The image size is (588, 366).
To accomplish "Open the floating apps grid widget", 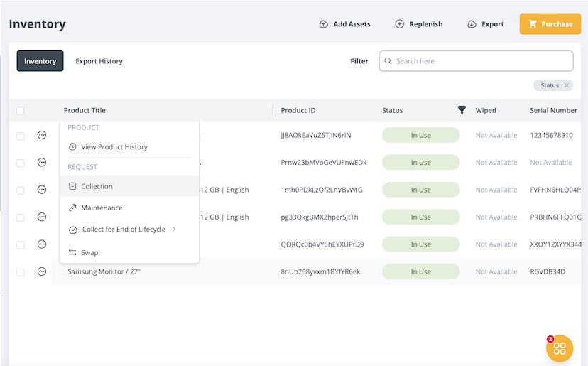I will [x=560, y=348].
